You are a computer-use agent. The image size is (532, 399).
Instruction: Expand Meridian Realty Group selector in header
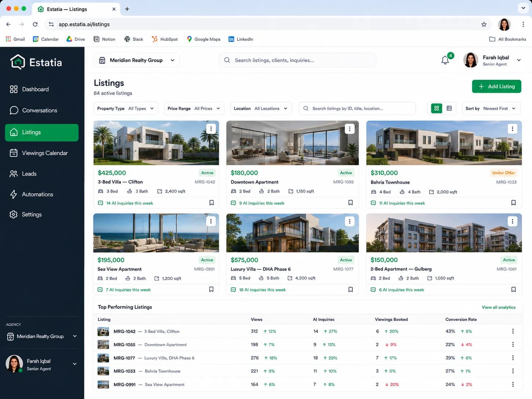(137, 60)
